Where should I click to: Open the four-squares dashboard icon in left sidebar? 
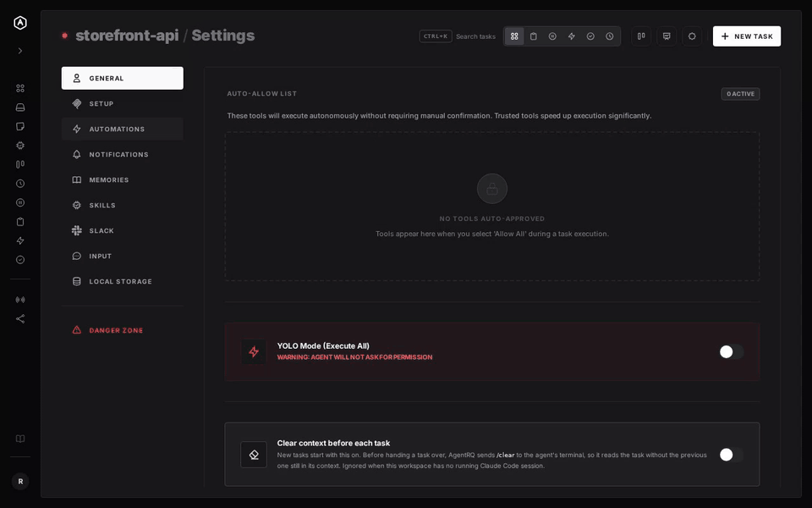(x=20, y=89)
